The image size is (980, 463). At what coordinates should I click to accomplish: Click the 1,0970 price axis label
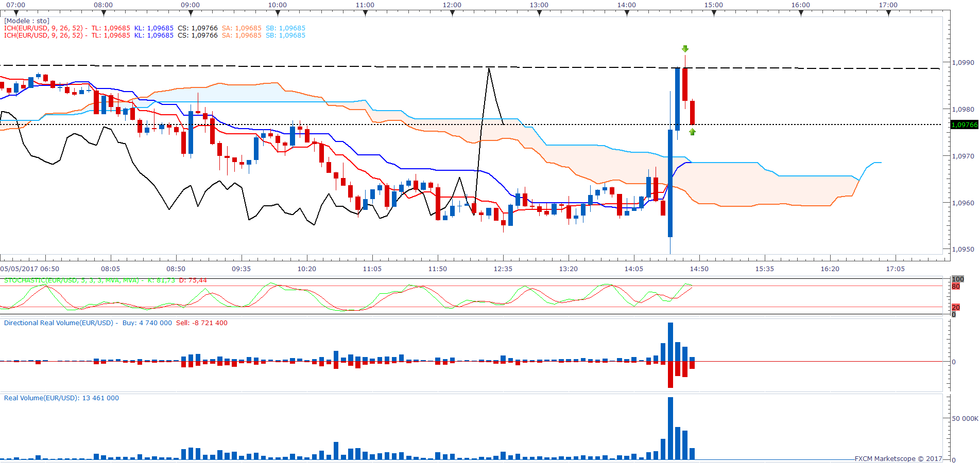click(x=963, y=156)
